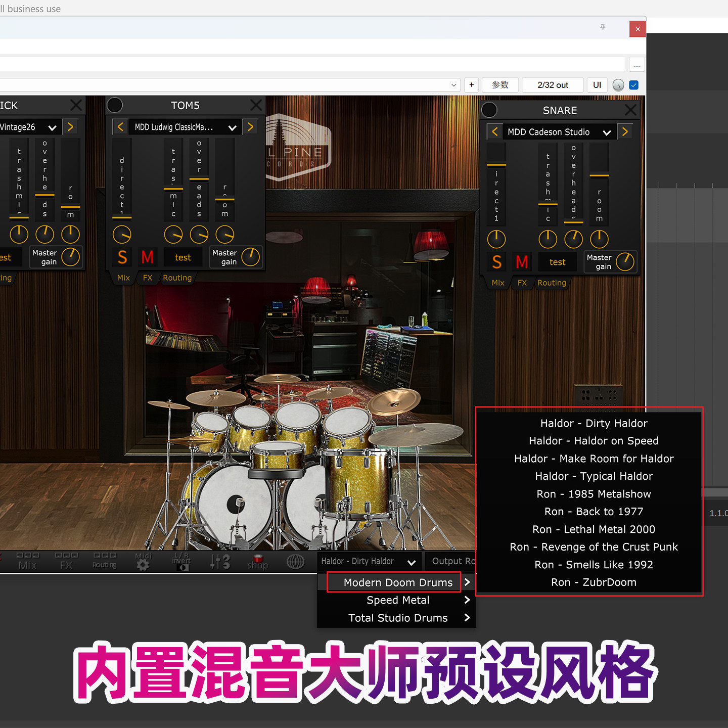728x728 pixels.
Task: Uncheck the blue plugin enable checkbox
Action: (x=634, y=85)
